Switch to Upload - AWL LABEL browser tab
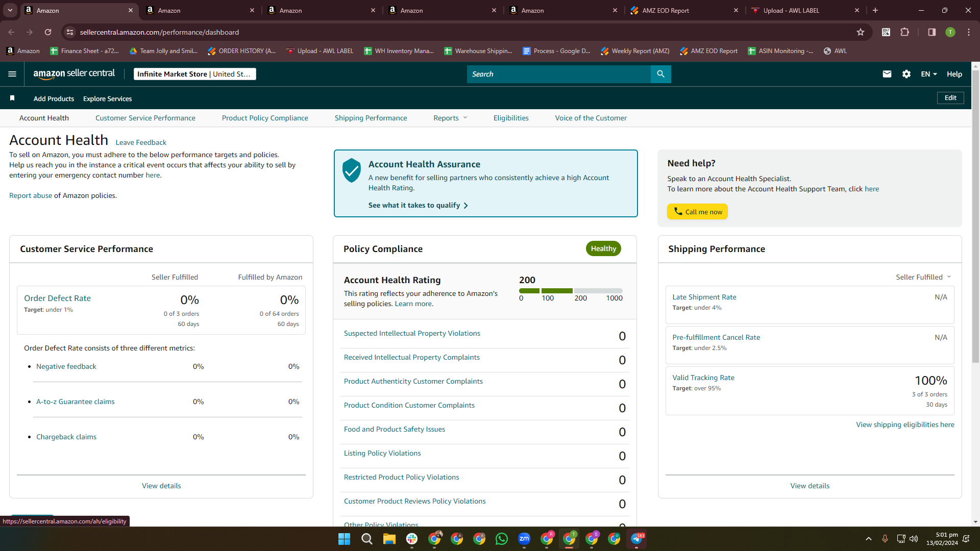Image resolution: width=980 pixels, height=551 pixels. pos(805,10)
